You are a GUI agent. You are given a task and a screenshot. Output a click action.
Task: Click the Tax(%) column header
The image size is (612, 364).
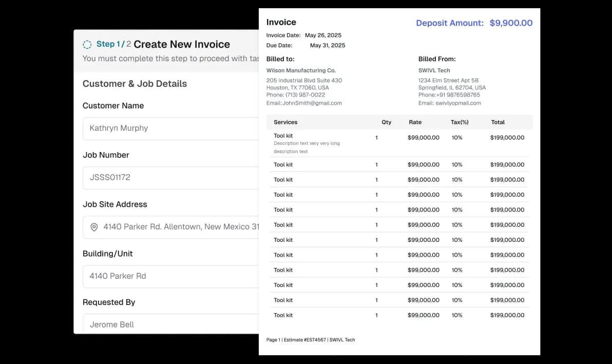point(460,122)
